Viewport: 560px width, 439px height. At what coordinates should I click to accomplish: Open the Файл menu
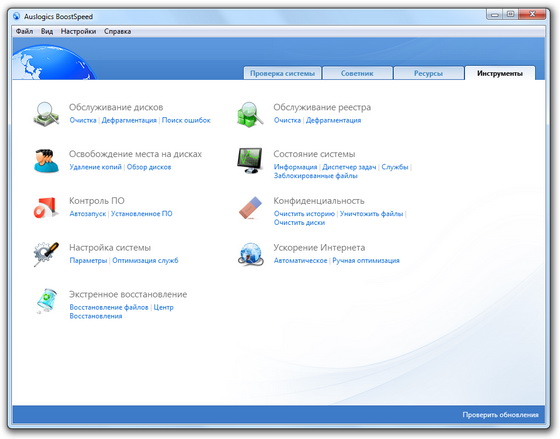24,31
